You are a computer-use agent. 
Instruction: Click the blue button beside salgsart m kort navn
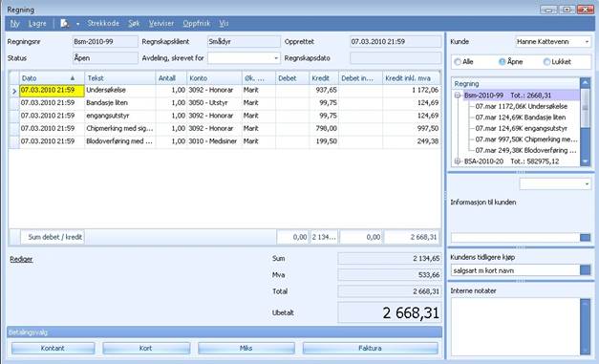pos(586,270)
